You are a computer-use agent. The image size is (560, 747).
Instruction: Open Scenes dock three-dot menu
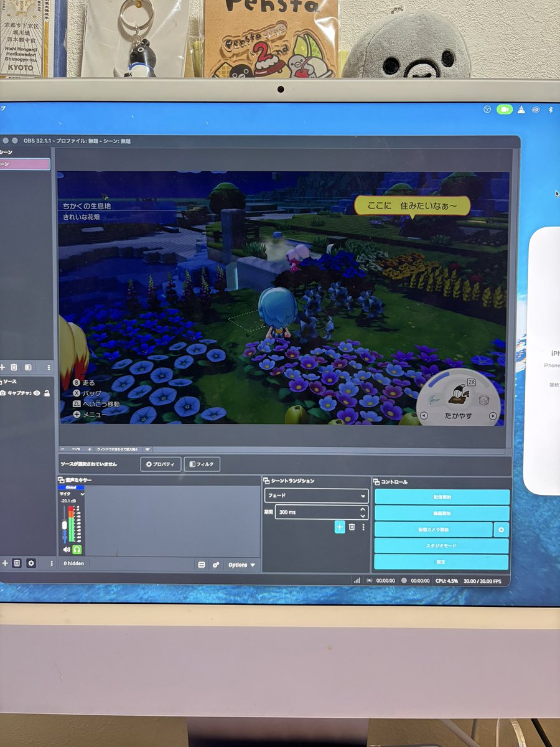coord(49,368)
